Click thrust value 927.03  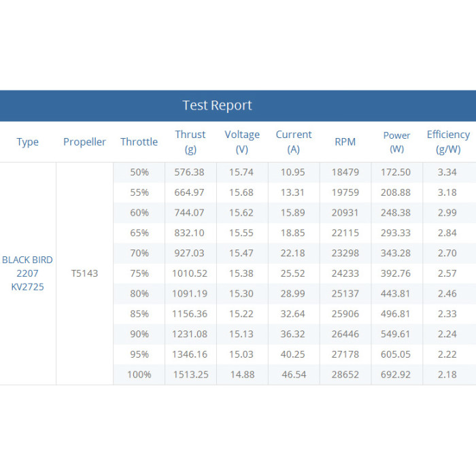189,253
